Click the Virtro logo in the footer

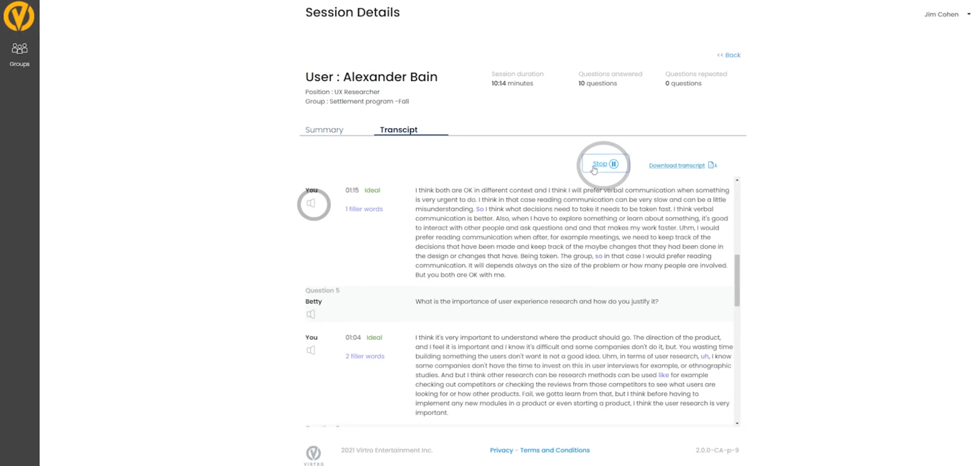(314, 453)
